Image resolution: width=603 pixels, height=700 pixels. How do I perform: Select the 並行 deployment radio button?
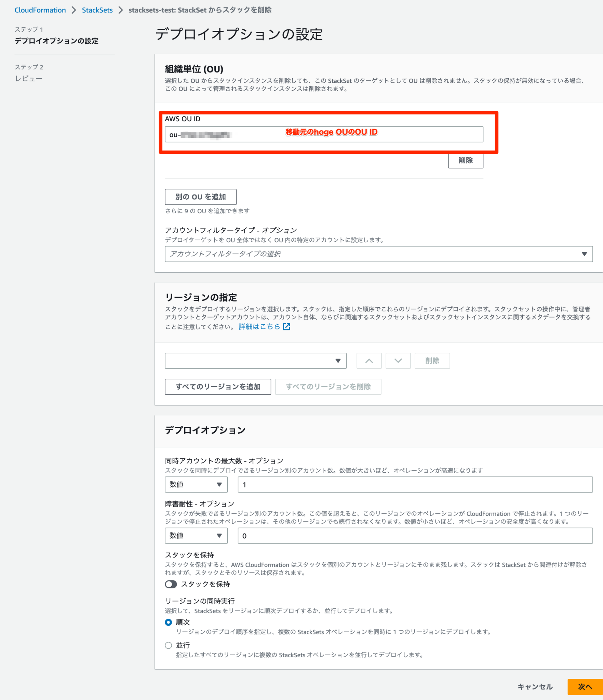(x=168, y=645)
